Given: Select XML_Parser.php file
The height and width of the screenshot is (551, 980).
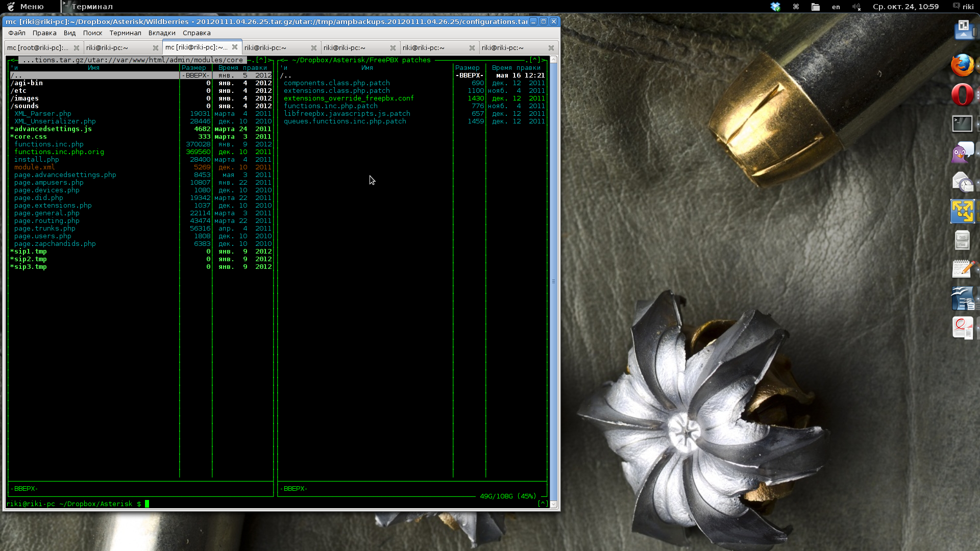Looking at the screenshot, I should click(140, 113).
